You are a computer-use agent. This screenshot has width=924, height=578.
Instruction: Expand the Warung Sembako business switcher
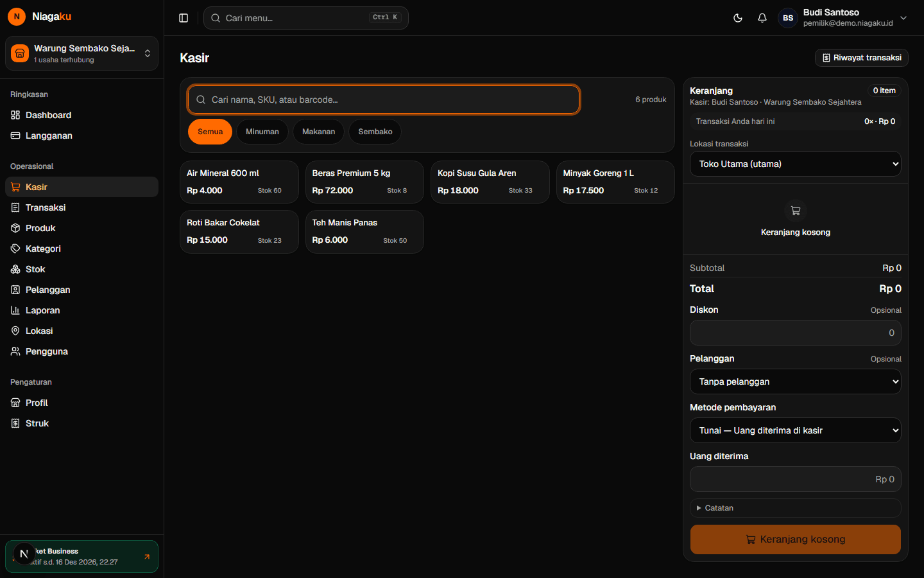coord(81,53)
